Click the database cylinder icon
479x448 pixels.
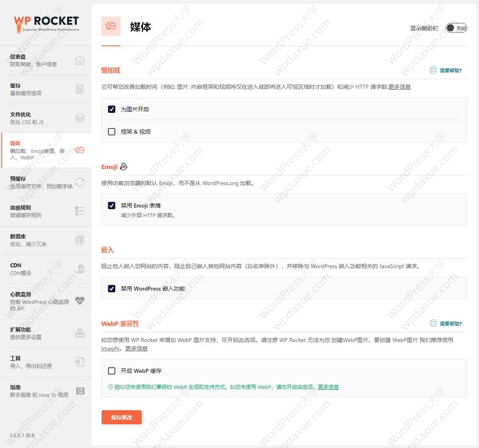point(80,240)
